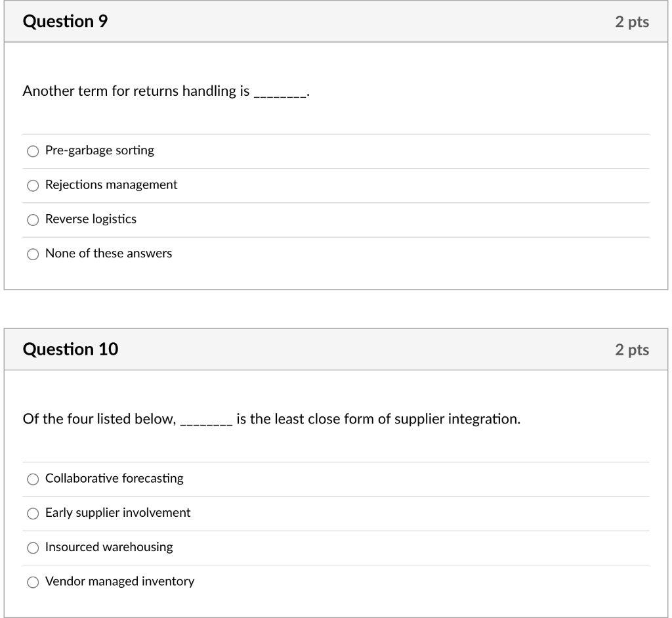Select "Collaborative forecasting" in Question 10
This screenshot has height=618, width=672.
click(33, 479)
